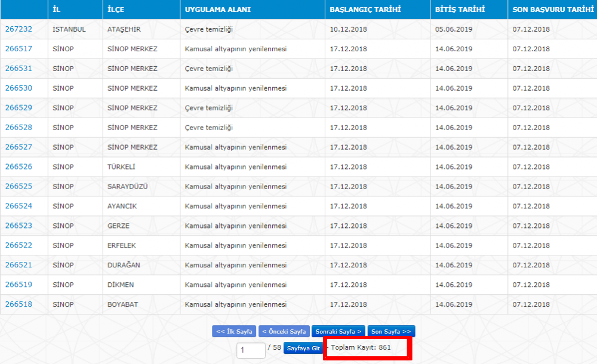The width and height of the screenshot is (597, 364).
Task: Open record link 266528
Action: 19,128
